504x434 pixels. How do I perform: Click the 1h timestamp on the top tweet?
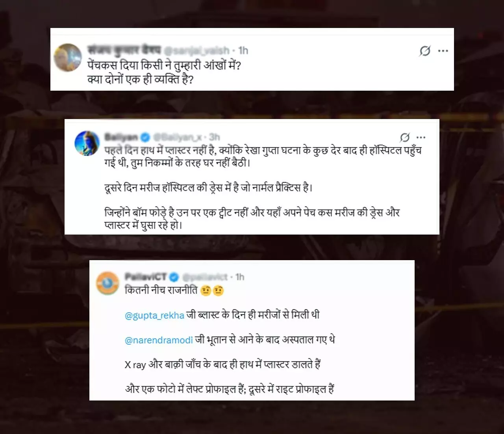[243, 50]
